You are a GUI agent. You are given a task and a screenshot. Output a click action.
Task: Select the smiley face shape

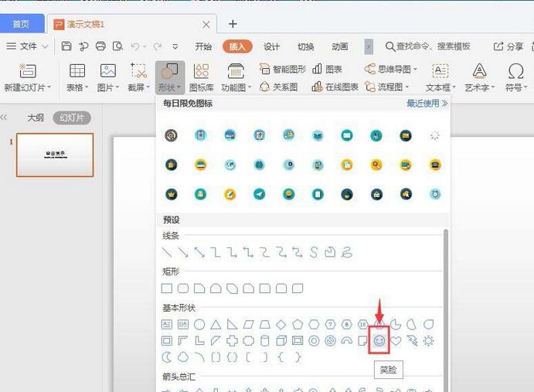(x=379, y=340)
